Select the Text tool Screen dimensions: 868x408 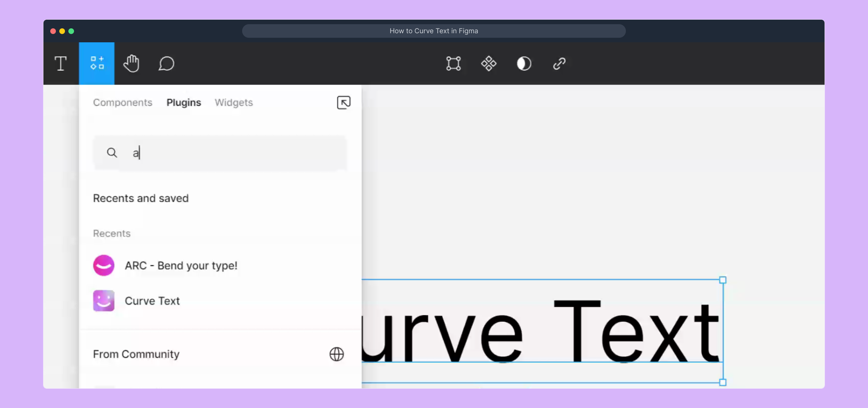tap(60, 63)
